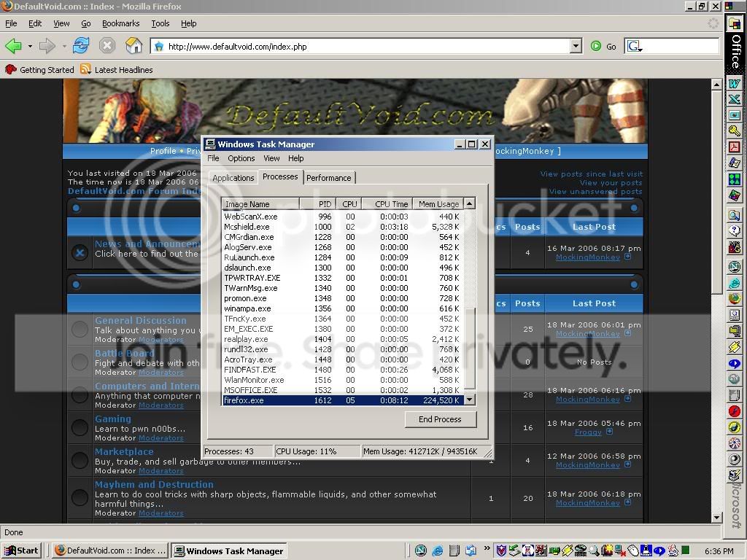Click End Process button
This screenshot has height=560, width=747.
pos(440,419)
